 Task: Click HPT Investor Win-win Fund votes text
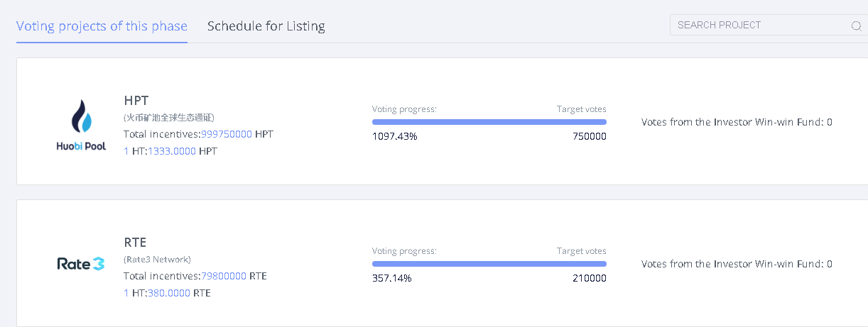[x=736, y=122]
